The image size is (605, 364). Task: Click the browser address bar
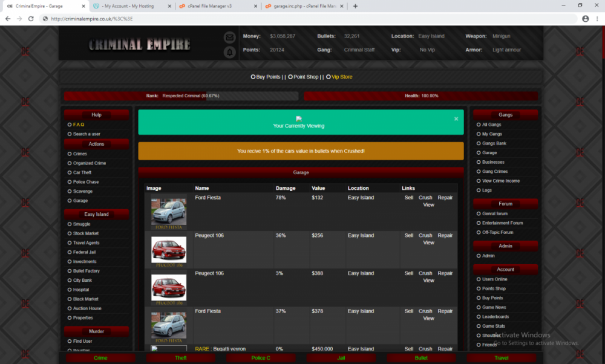pos(302,19)
